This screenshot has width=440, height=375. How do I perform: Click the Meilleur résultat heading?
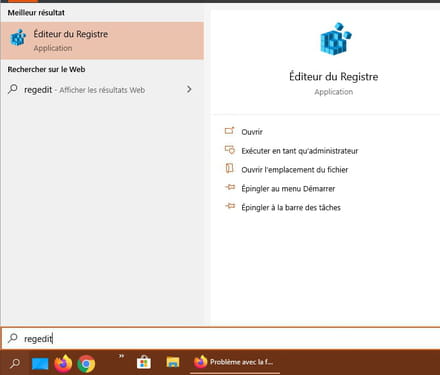tap(36, 13)
